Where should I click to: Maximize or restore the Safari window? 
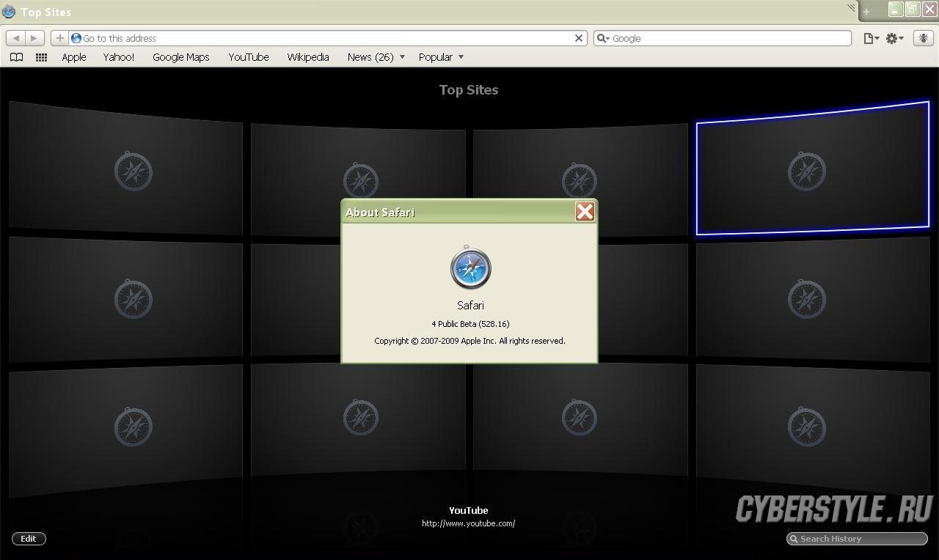912,10
